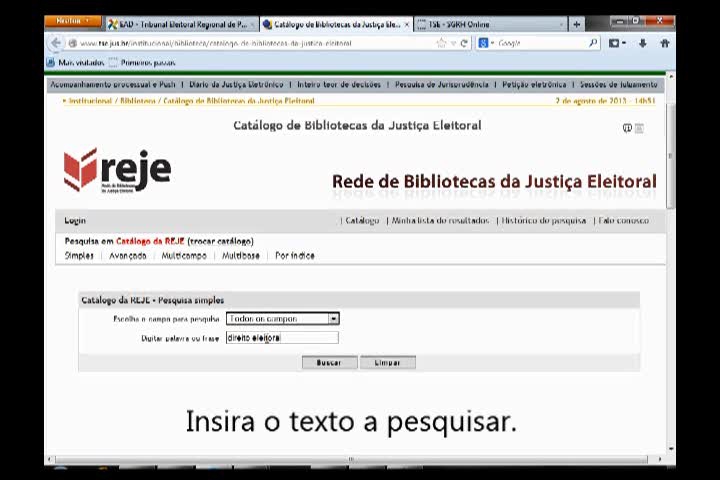
Task: Open a new tab with the plus button
Action: (x=576, y=24)
